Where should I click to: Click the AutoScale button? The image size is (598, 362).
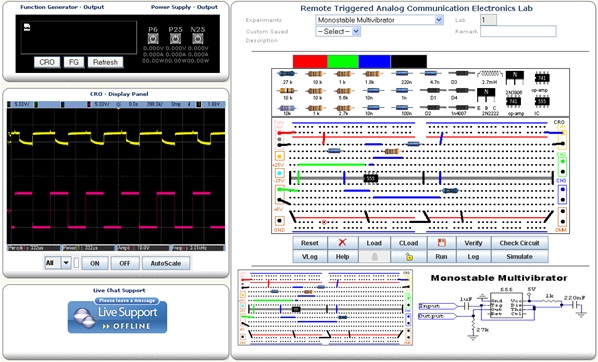tap(166, 263)
